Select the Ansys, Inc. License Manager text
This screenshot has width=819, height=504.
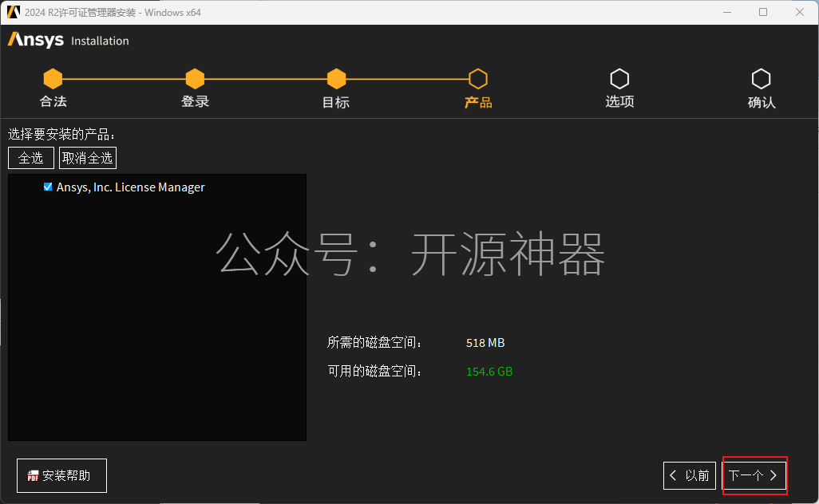coord(131,187)
